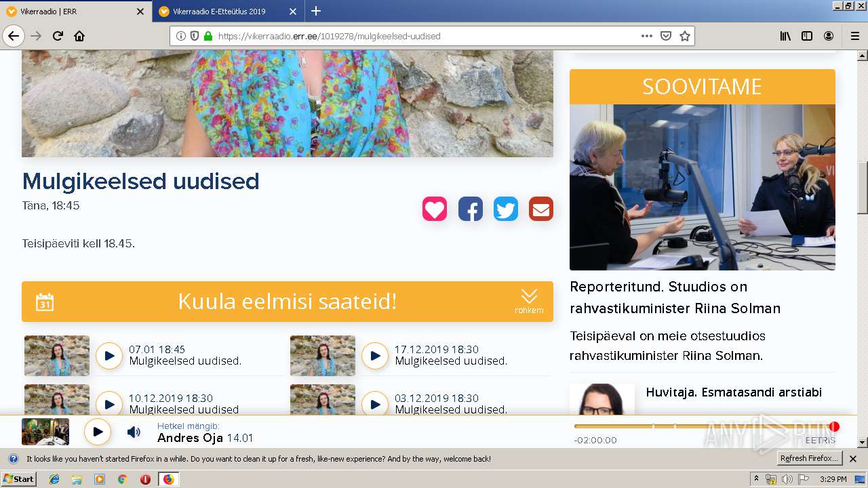The height and width of the screenshot is (488, 868).
Task: Click the heart favorite icon
Action: [435, 209]
